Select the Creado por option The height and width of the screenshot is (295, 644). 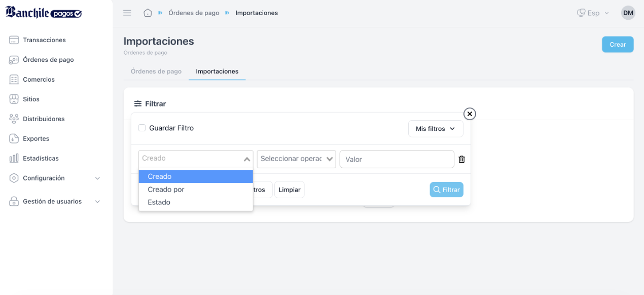pyautogui.click(x=196, y=190)
